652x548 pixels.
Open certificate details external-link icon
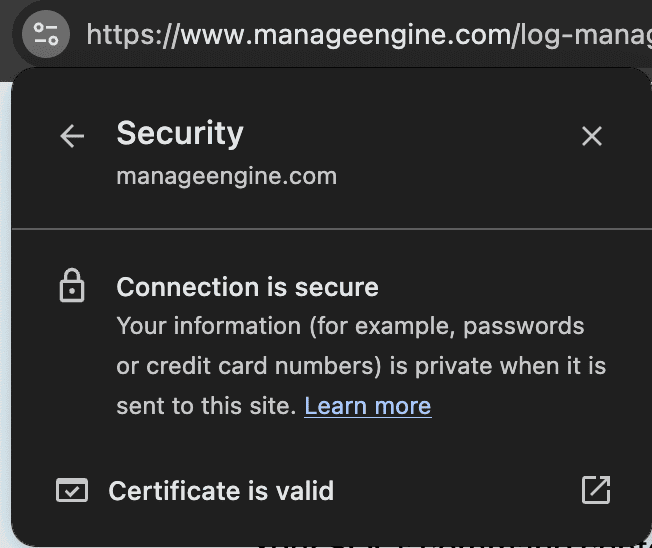[596, 490]
